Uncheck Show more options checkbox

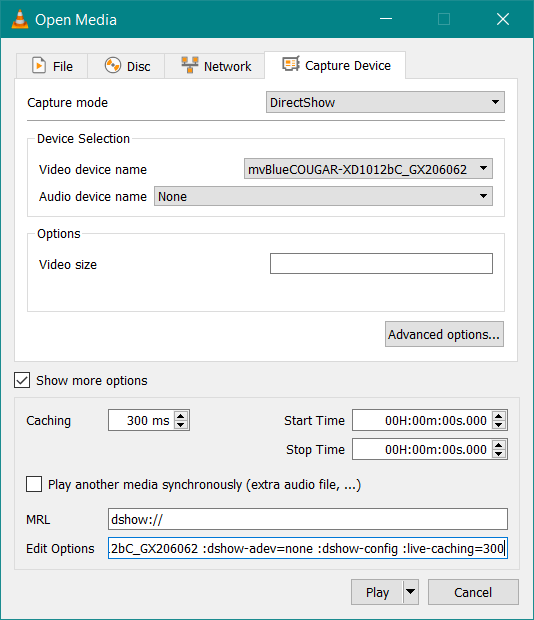[22, 380]
